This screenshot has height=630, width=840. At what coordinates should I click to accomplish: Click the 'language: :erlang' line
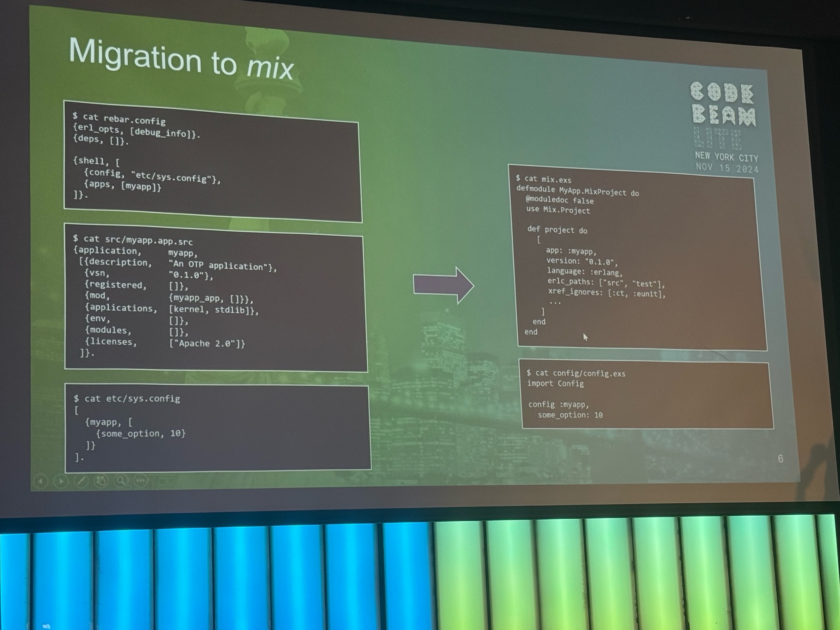coord(584,272)
